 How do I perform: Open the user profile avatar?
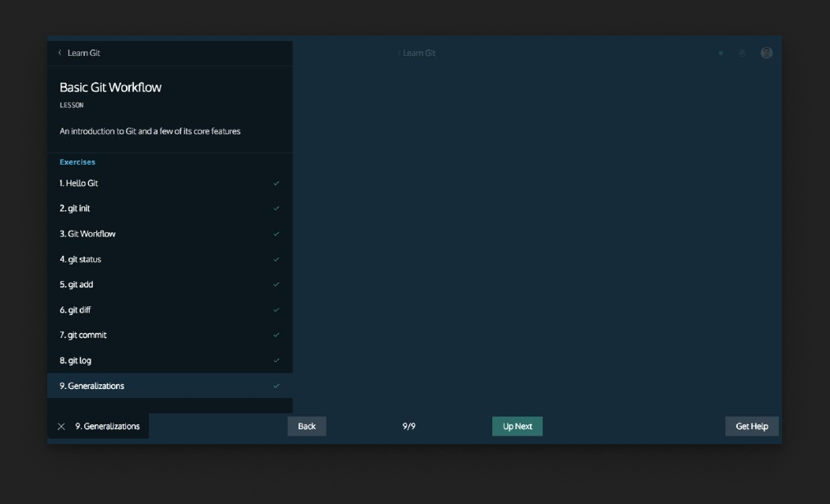click(766, 53)
